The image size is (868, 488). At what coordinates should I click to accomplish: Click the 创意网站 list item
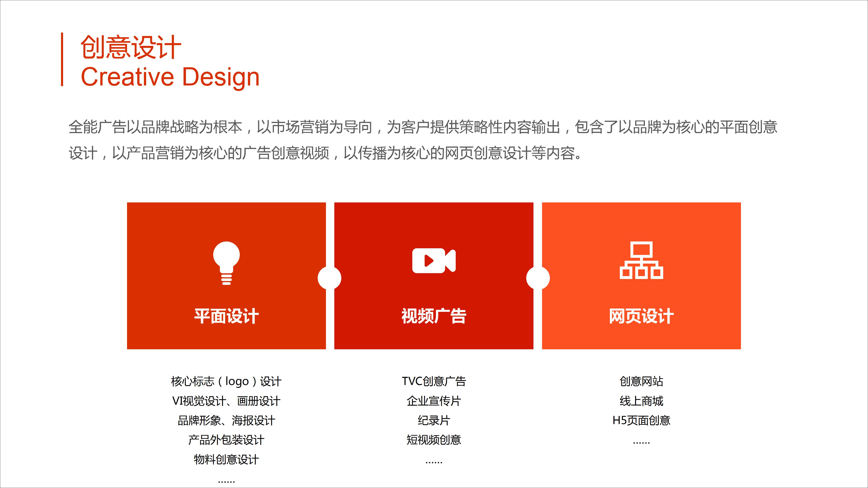[x=641, y=381]
